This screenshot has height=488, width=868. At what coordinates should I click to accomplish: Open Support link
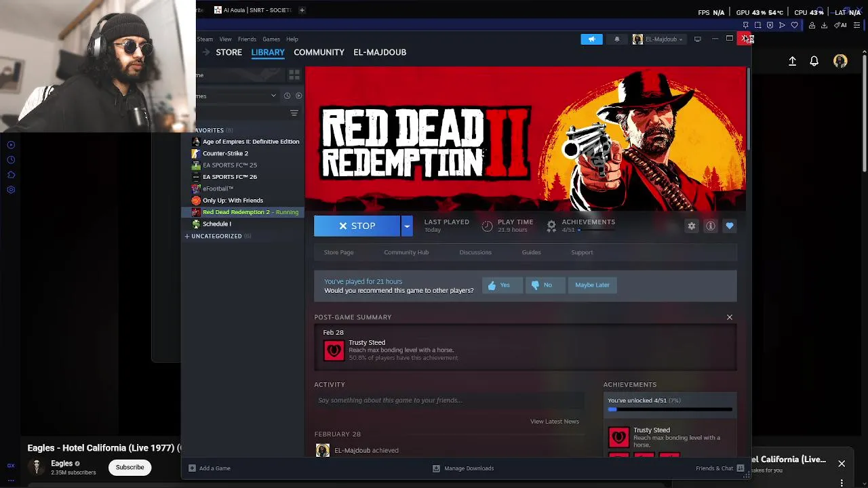(582, 252)
